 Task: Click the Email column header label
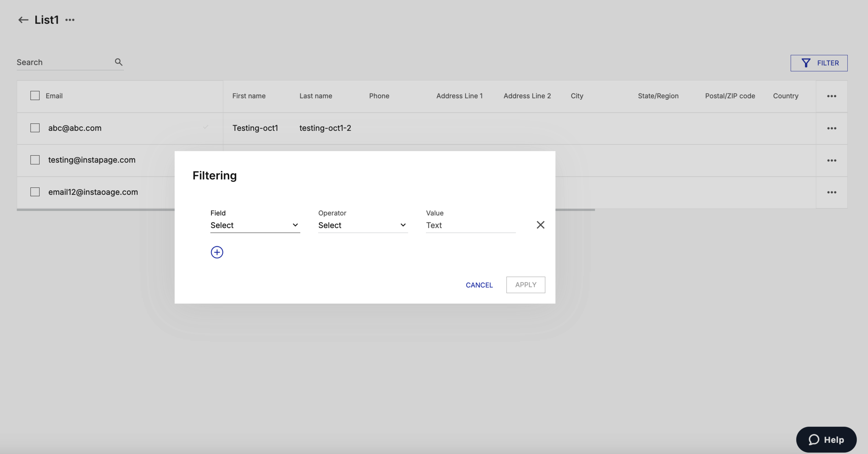click(54, 96)
